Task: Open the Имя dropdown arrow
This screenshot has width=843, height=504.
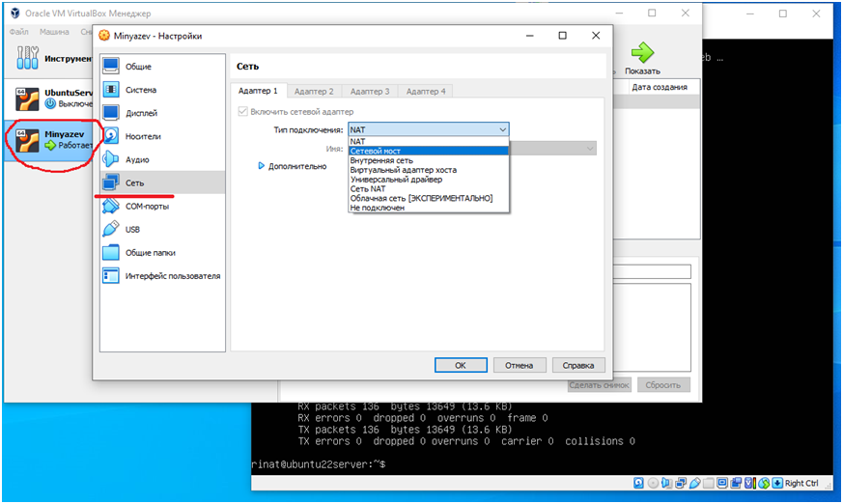Action: coord(590,149)
